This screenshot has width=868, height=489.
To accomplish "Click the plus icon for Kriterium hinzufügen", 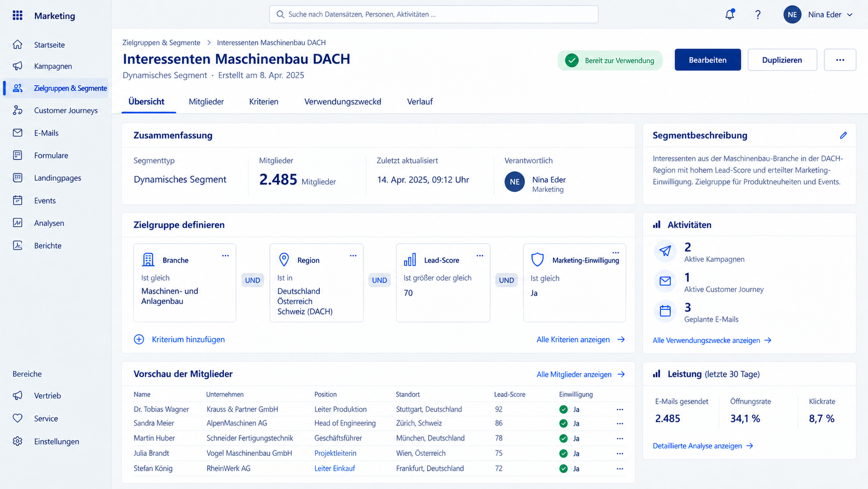I will click(139, 339).
